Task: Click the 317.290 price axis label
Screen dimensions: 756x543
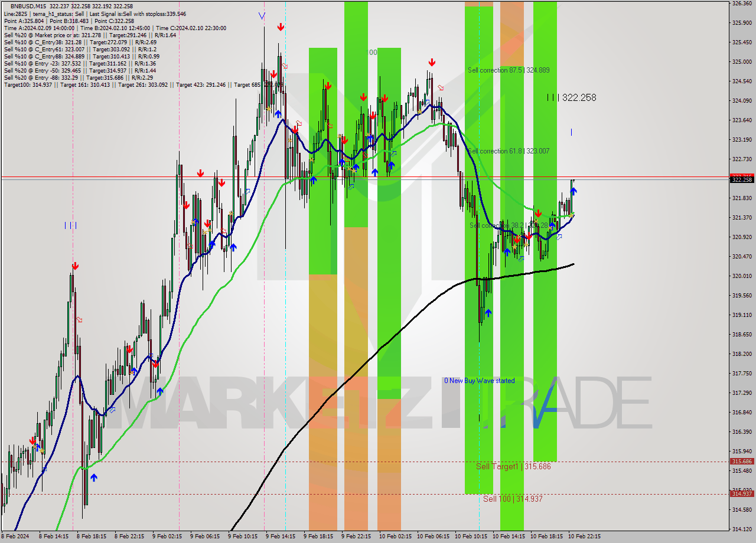Action: coord(742,392)
